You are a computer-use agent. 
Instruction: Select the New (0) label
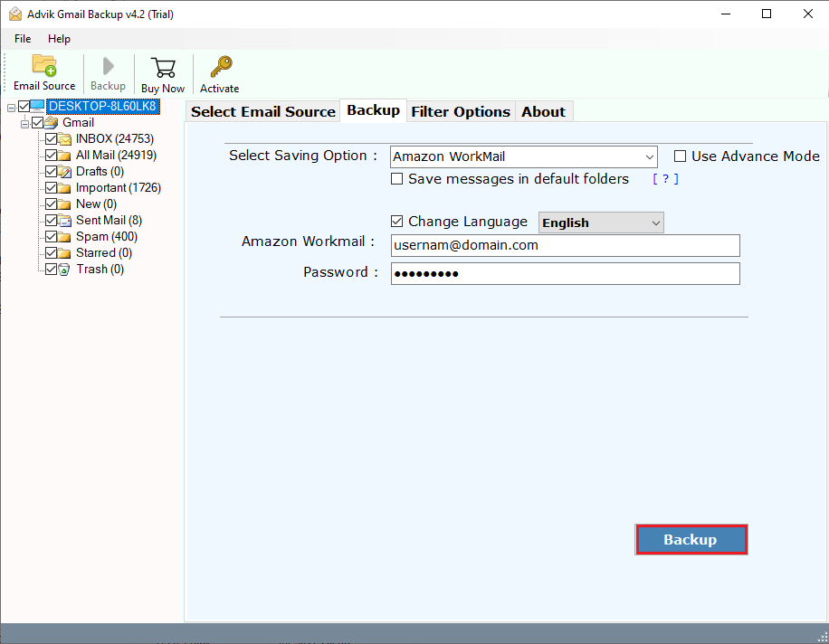(96, 204)
